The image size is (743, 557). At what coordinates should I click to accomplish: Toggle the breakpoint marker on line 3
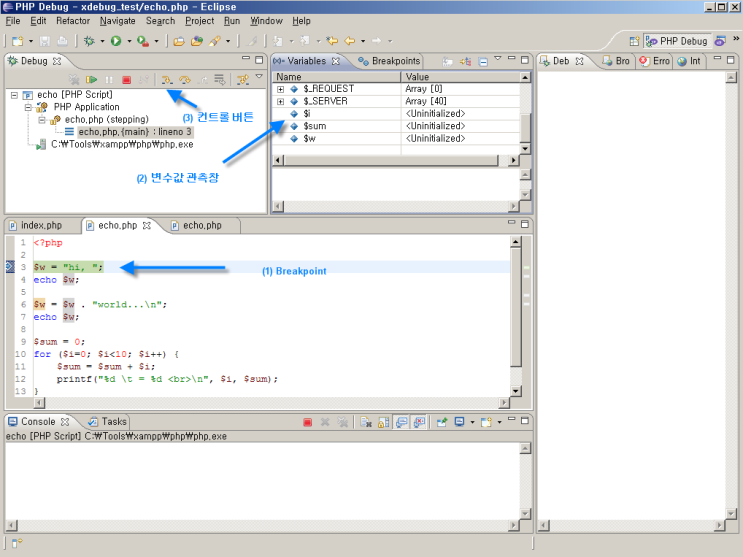[x=8, y=267]
